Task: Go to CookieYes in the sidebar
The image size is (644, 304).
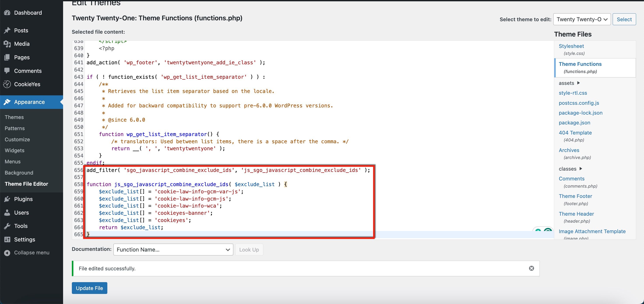Action: pos(27,84)
